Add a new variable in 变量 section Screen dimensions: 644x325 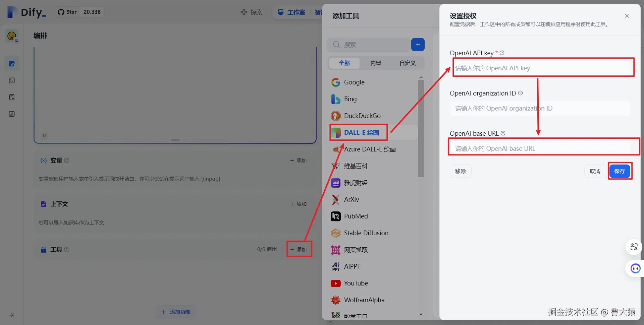coord(299,160)
